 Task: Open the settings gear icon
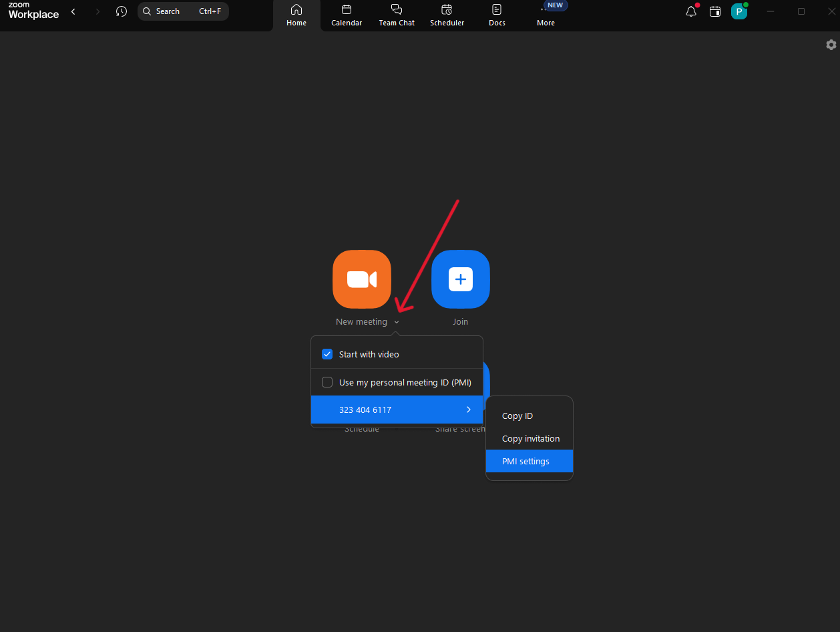tap(831, 45)
